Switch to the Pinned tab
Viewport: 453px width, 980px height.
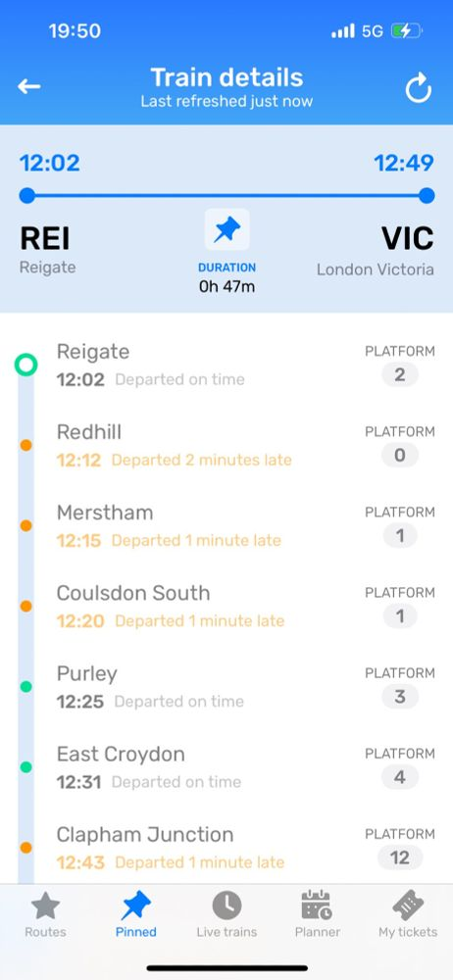point(135,914)
